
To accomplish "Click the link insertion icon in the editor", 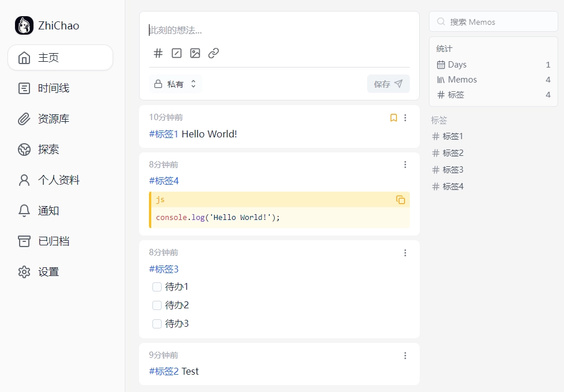I will [214, 53].
